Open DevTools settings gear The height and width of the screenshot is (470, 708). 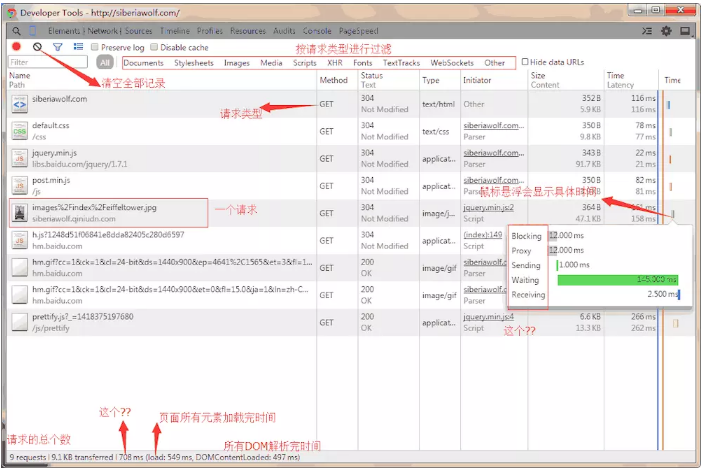click(667, 31)
